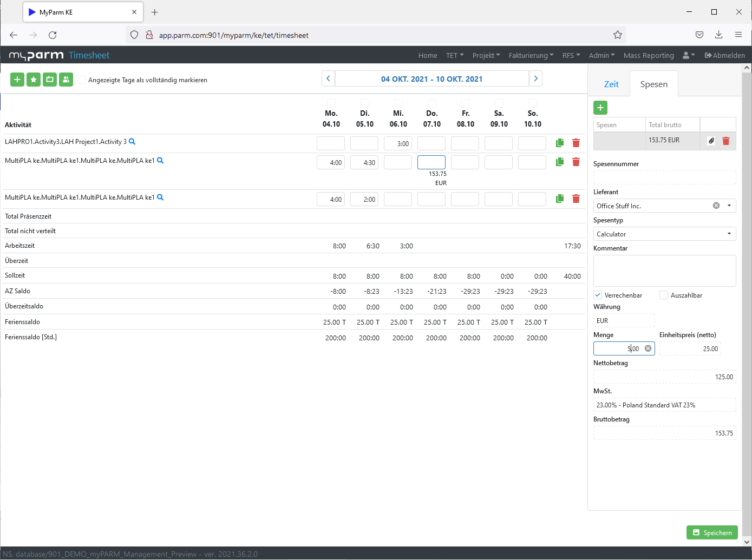Click the Kommentar text area
This screenshot has height=560, width=752.
coord(664,271)
